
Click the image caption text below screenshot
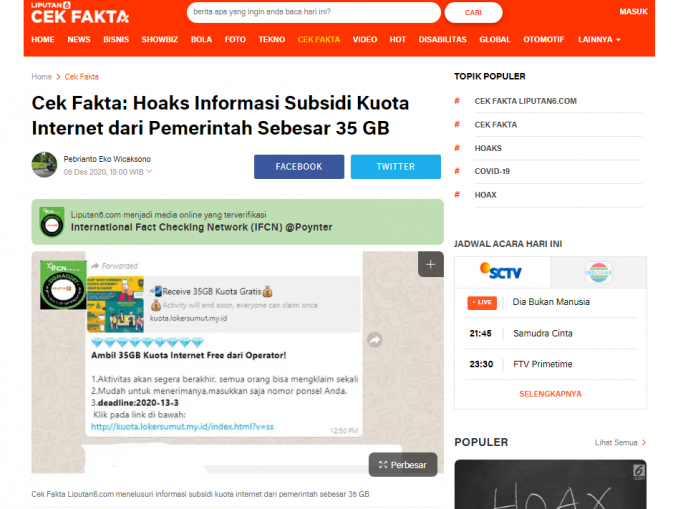coord(200,494)
